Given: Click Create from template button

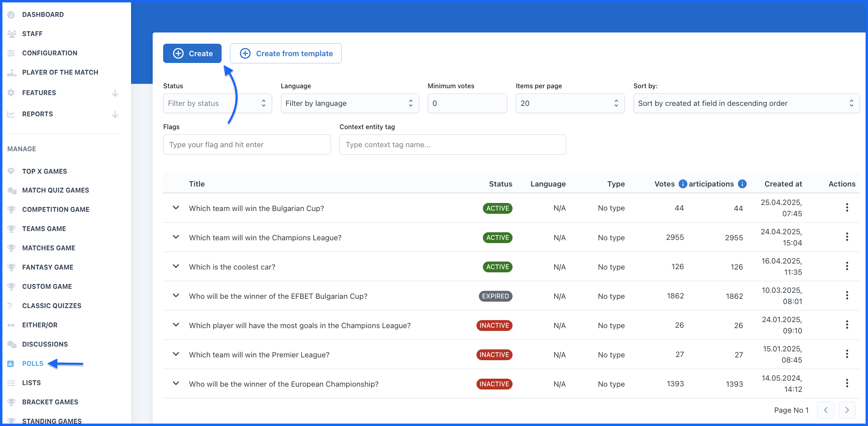Looking at the screenshot, I should (x=286, y=53).
